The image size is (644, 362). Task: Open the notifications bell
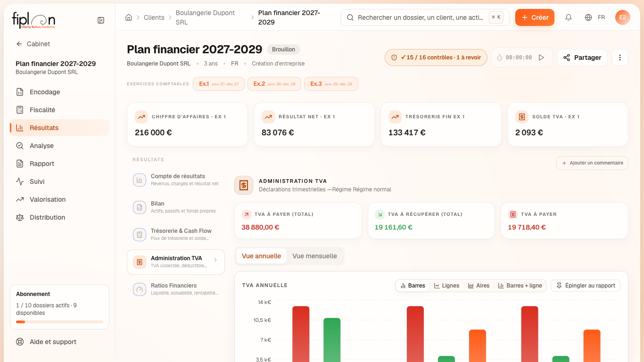[569, 17]
